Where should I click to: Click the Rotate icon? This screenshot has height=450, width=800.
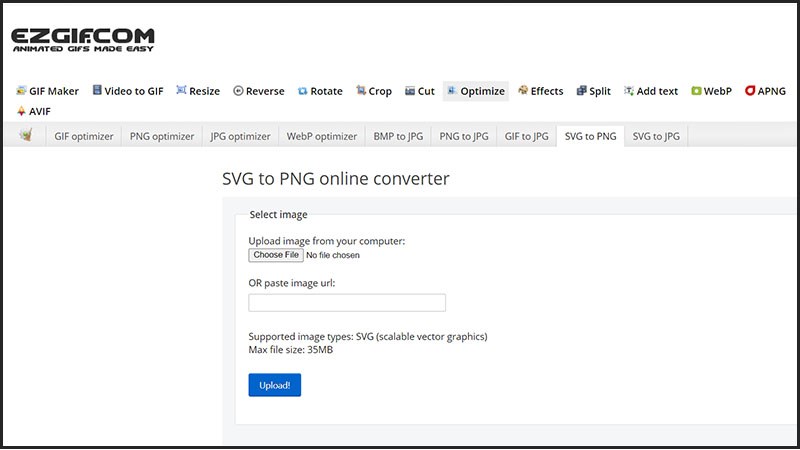(x=303, y=91)
